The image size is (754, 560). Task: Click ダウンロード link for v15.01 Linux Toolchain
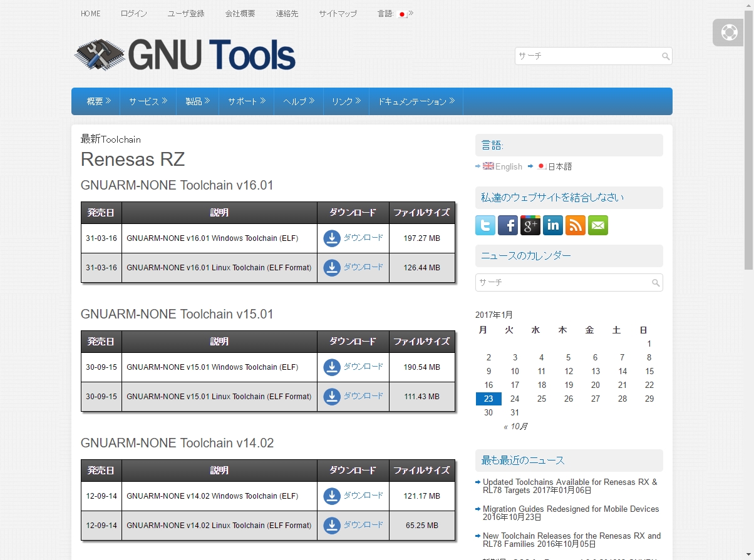click(363, 396)
